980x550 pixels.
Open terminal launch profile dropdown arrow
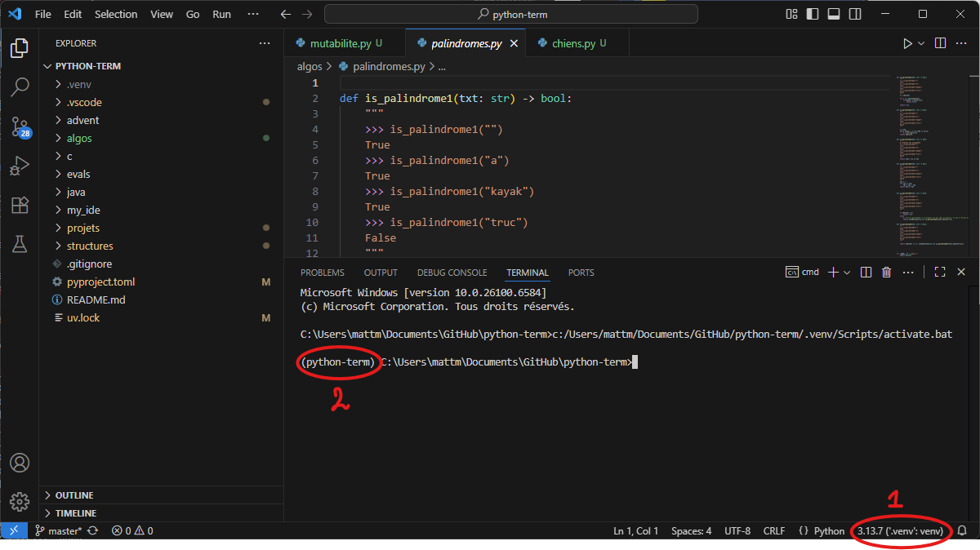[847, 273]
